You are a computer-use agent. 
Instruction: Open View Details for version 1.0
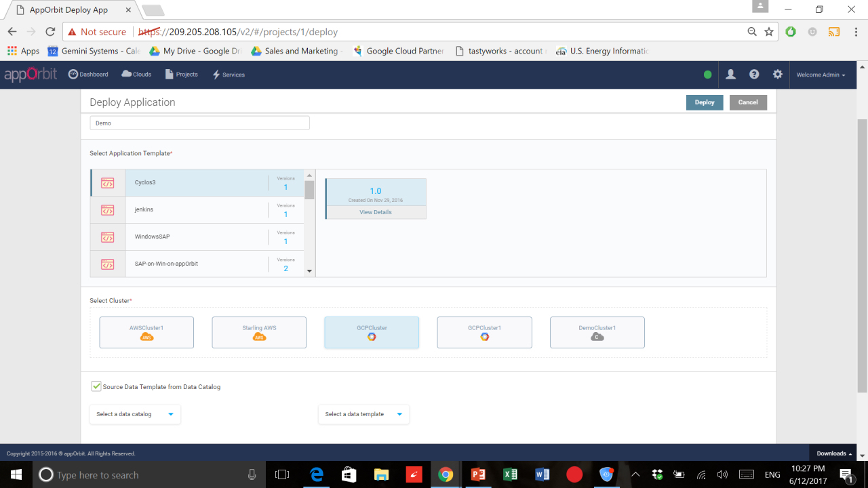(376, 212)
